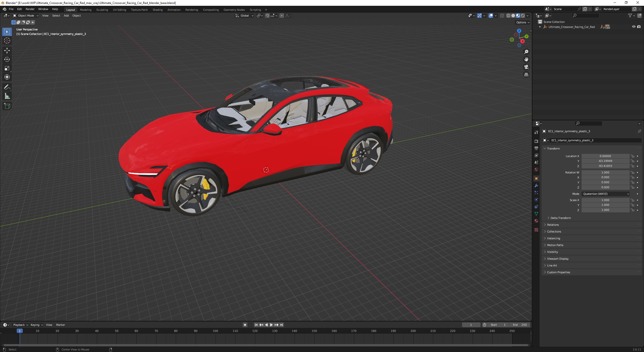This screenshot has width=644, height=352.
Task: Click the viewport zoom magnifier icon
Action: pyautogui.click(x=526, y=52)
